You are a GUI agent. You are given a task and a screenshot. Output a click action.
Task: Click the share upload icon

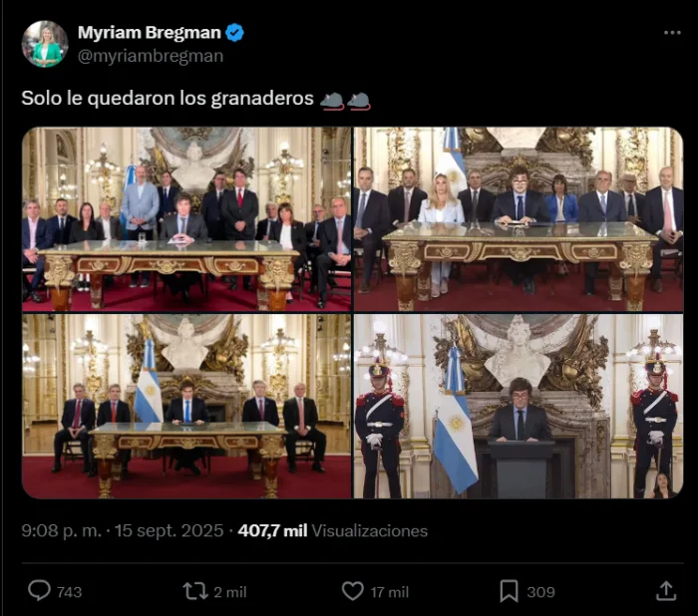point(666,591)
